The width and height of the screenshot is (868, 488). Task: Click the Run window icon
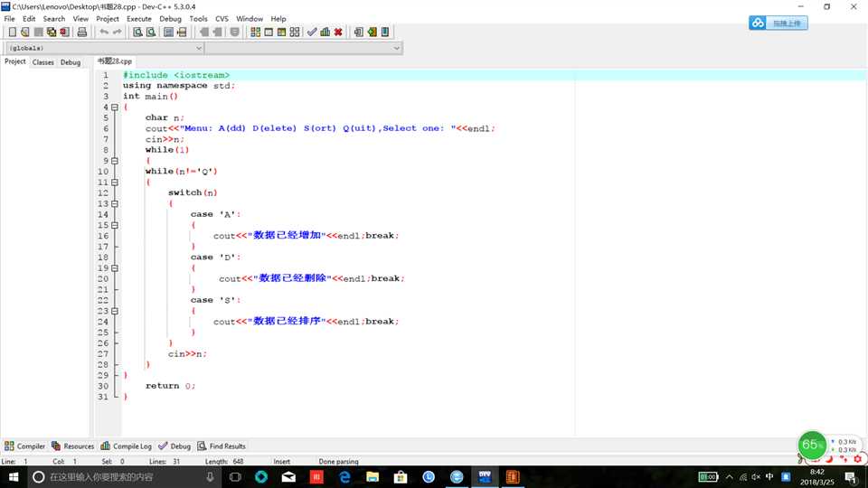(x=269, y=33)
